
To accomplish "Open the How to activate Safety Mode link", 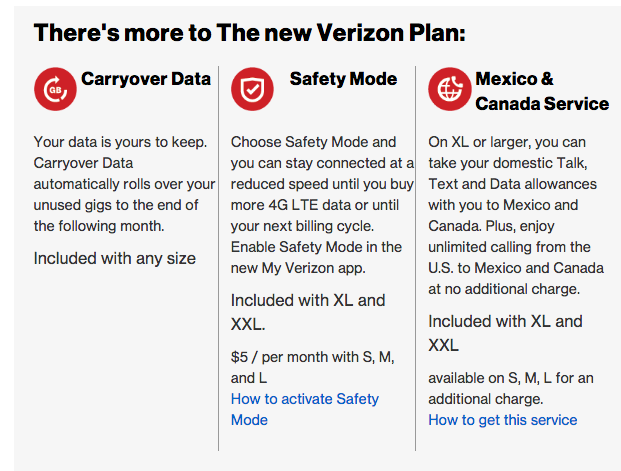I will pos(304,409).
